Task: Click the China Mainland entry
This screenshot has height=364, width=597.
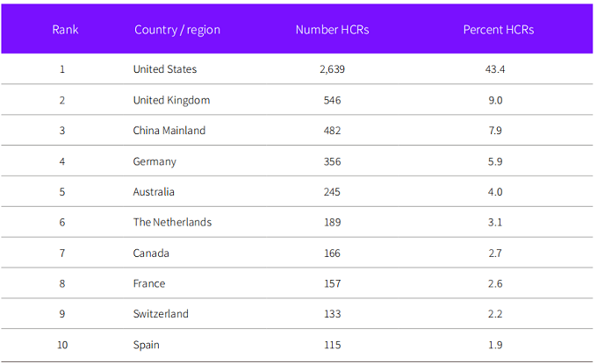Action: point(169,131)
